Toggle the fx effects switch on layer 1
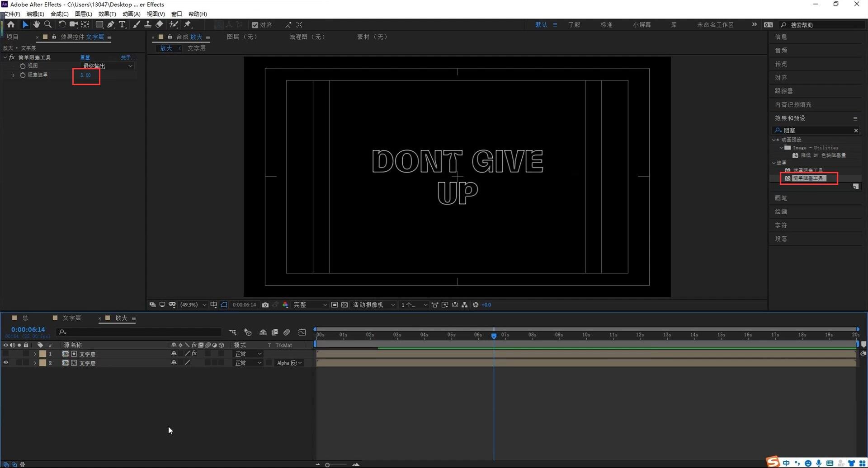This screenshot has width=868, height=468. pyautogui.click(x=194, y=354)
